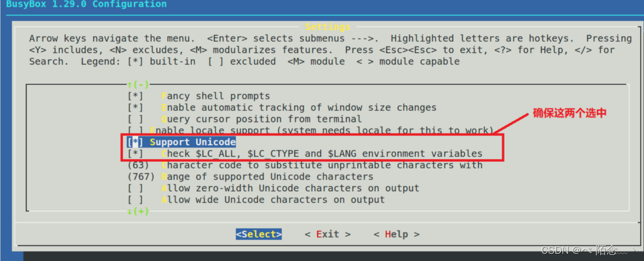Enable Query cursor position from terminal
Screen dimensions: 644x261
click(135, 119)
